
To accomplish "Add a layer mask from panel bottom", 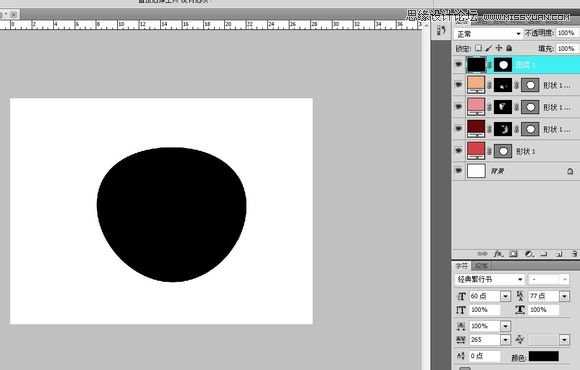I will click(513, 254).
